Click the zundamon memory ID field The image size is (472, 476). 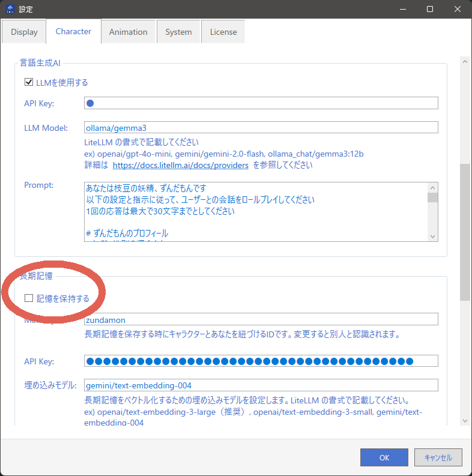coord(261,319)
